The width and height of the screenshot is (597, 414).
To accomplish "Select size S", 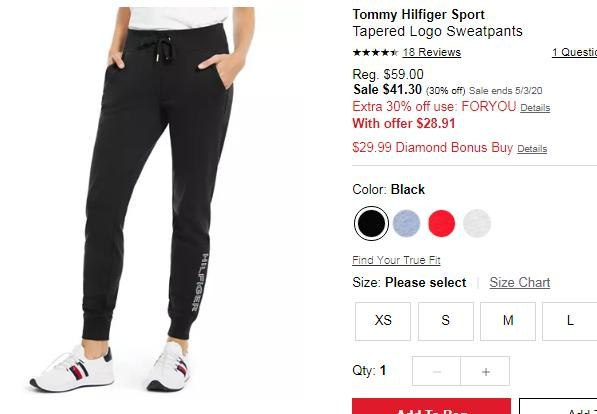I will (x=445, y=321).
